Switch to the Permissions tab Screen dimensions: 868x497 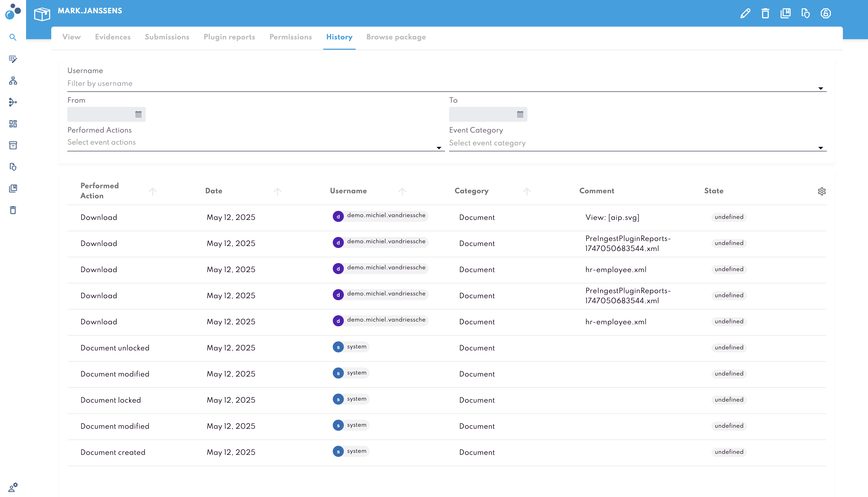(291, 37)
